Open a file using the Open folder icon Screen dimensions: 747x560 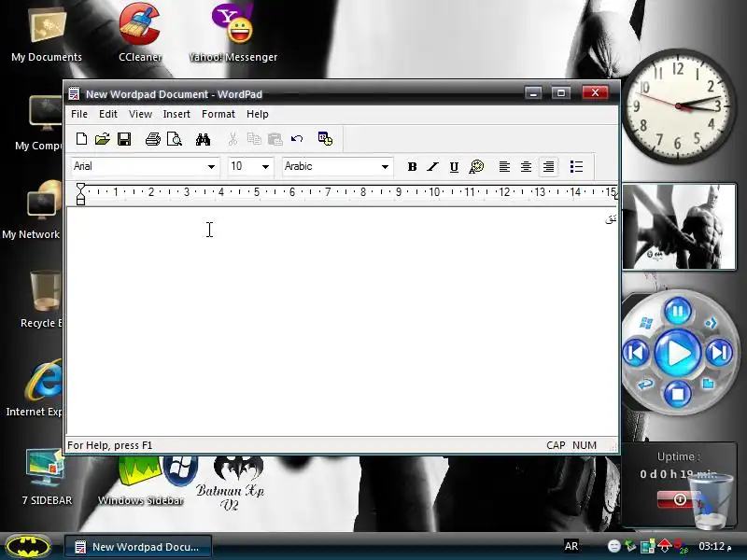click(x=103, y=139)
